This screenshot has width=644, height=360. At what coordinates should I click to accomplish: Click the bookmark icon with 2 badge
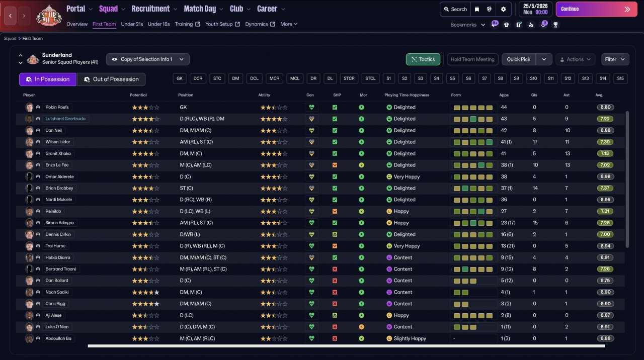point(543,24)
